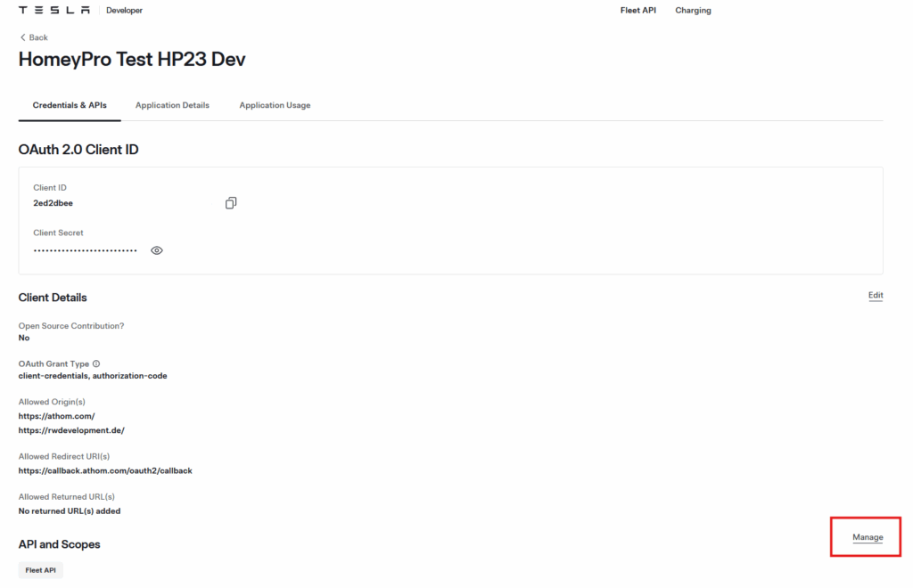Switch to the Application Details tab
This screenshot has height=588, width=913.
pyautogui.click(x=172, y=105)
